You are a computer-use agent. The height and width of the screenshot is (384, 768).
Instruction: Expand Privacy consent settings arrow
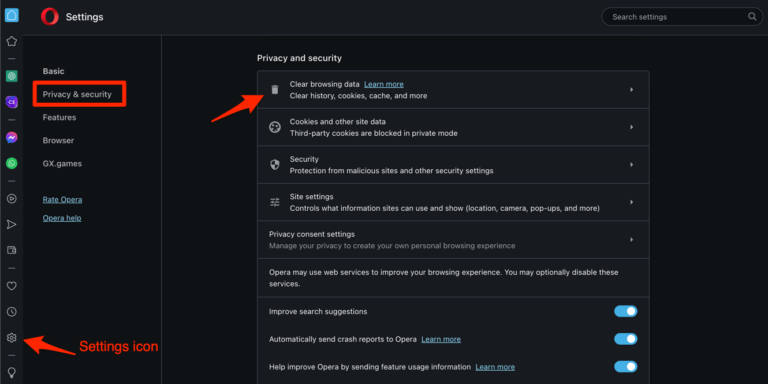pos(631,240)
